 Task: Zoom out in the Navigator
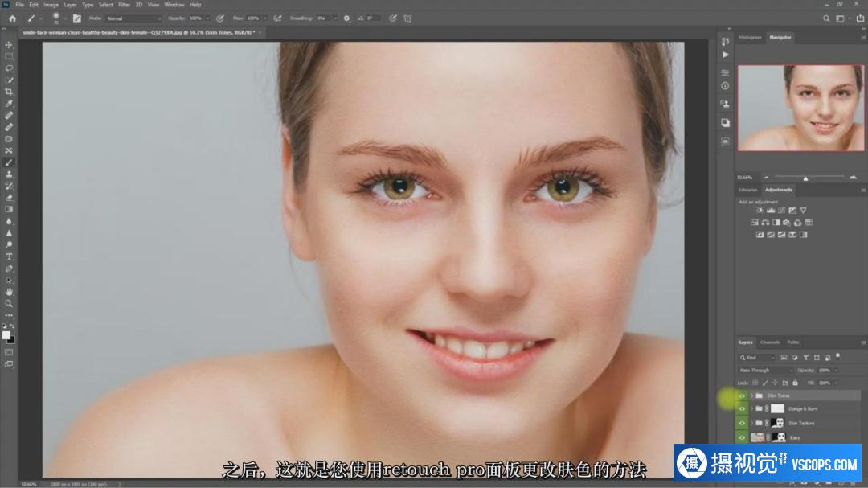pos(766,178)
